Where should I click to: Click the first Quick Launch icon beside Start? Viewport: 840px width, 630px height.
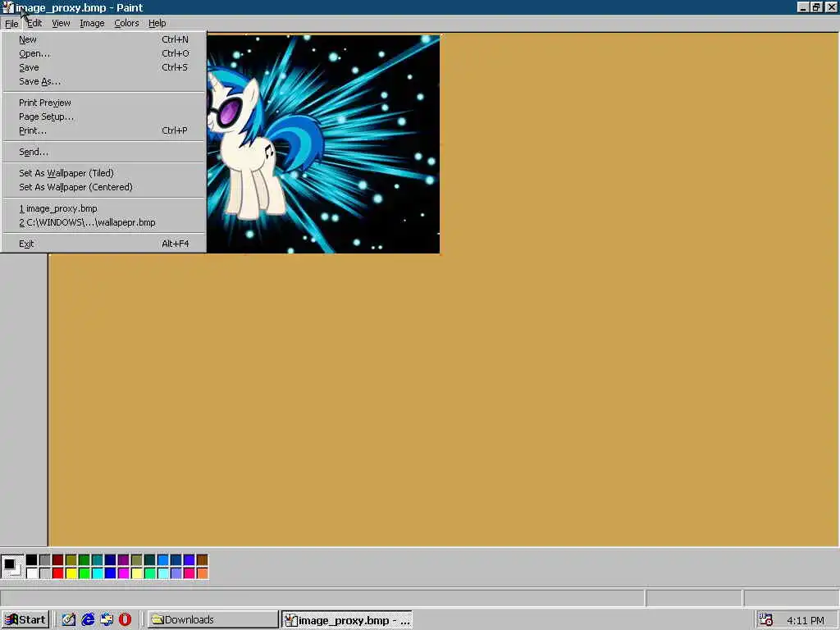69,620
